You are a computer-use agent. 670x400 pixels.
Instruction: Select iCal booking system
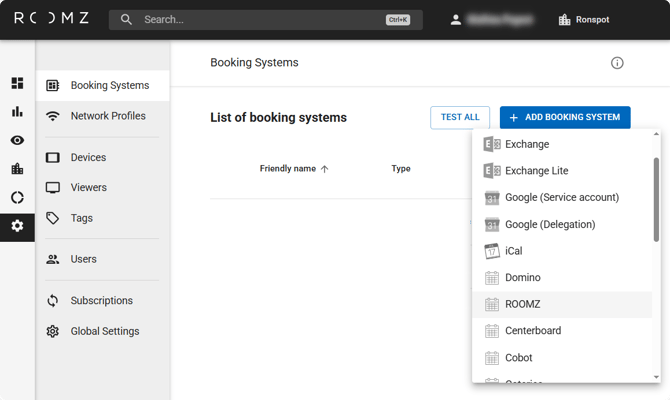point(562,251)
